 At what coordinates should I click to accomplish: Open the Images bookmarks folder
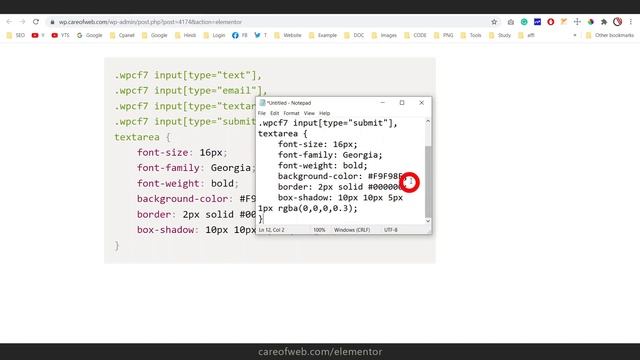click(x=384, y=36)
